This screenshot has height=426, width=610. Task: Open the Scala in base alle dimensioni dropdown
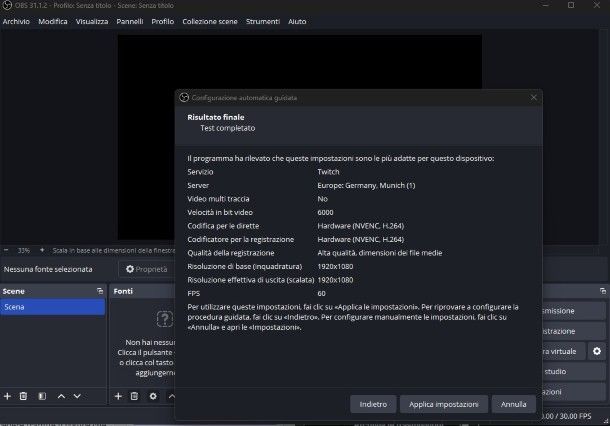(114, 250)
